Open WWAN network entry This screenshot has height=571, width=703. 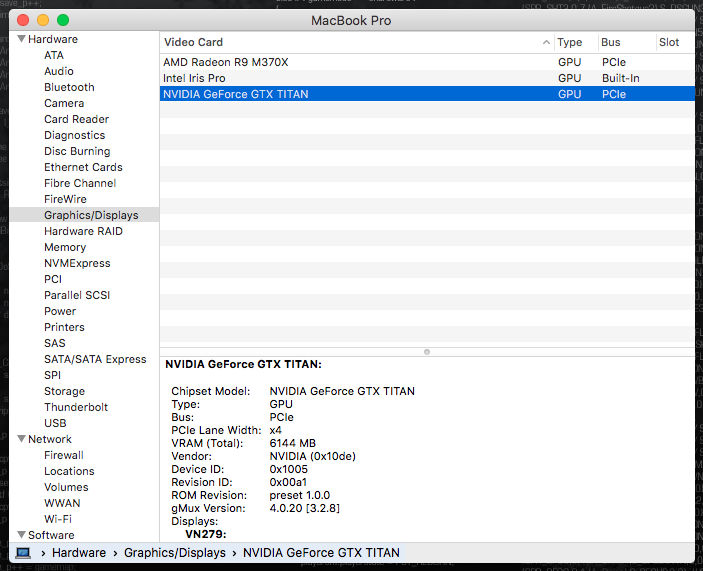click(62, 503)
